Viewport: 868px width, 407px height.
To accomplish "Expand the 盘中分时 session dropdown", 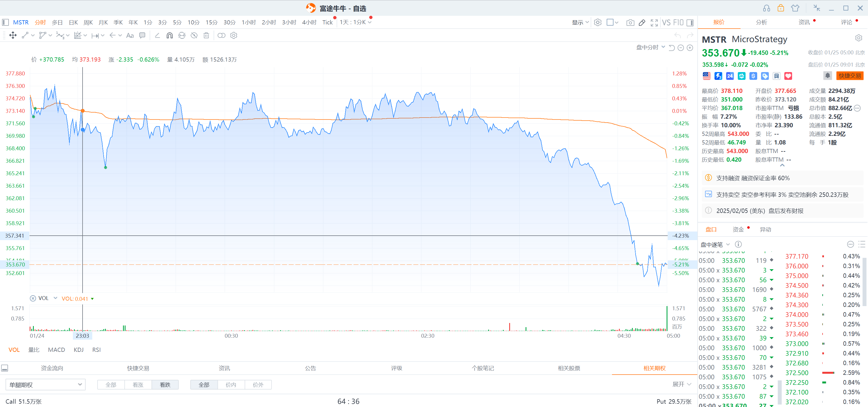I will [651, 47].
